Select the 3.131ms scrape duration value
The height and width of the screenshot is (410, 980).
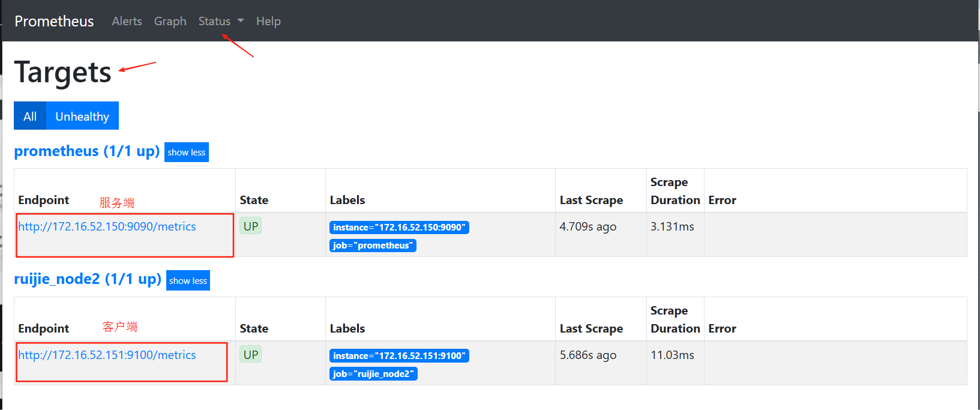(672, 226)
